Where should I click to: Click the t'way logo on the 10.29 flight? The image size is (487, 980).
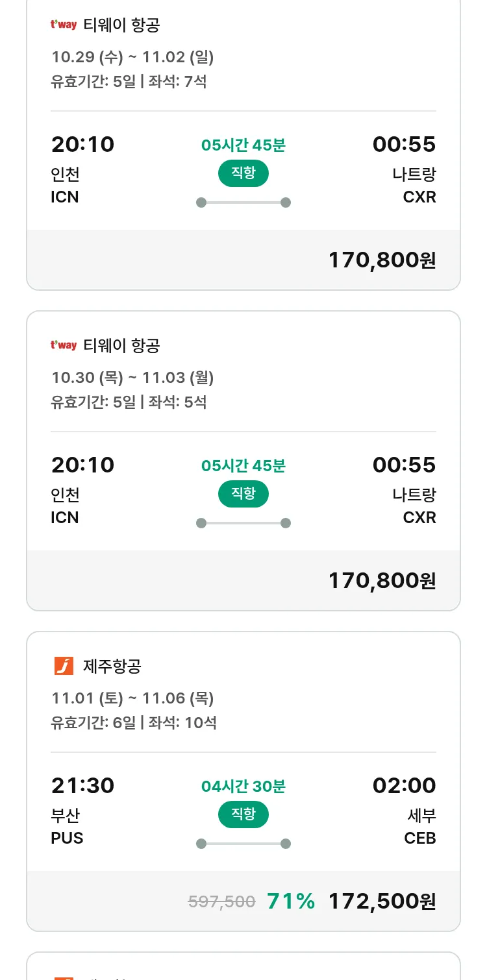[x=64, y=25]
